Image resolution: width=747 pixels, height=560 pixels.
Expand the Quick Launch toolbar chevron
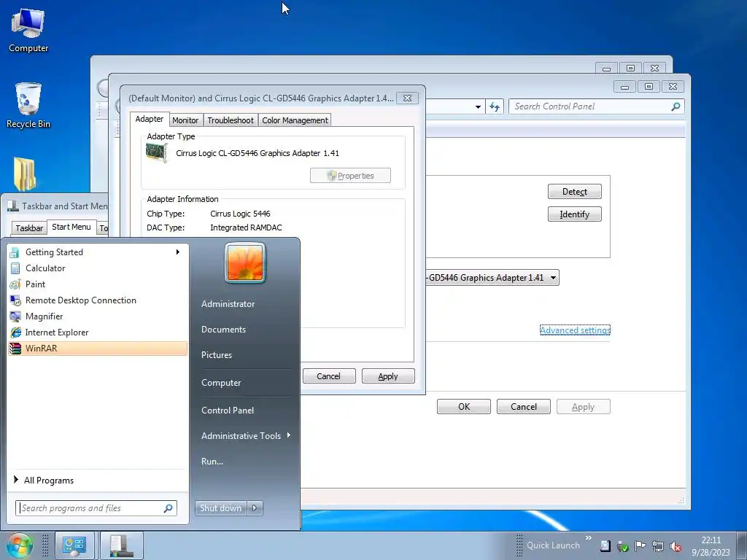[x=589, y=537]
